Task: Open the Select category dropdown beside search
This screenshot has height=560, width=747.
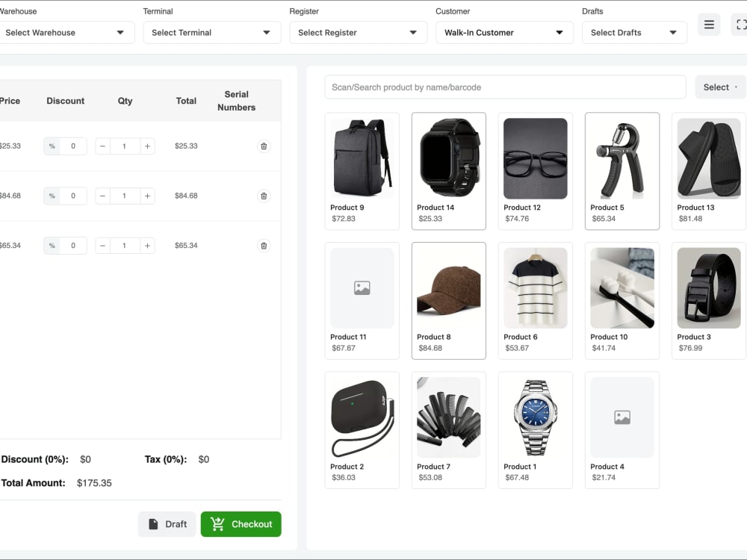Action: tap(720, 87)
